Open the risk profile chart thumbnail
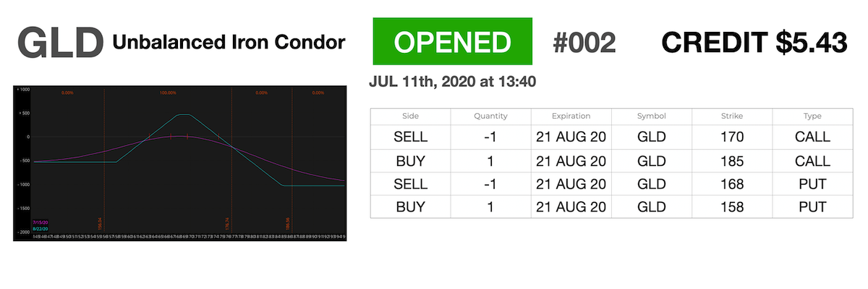 coord(180,164)
